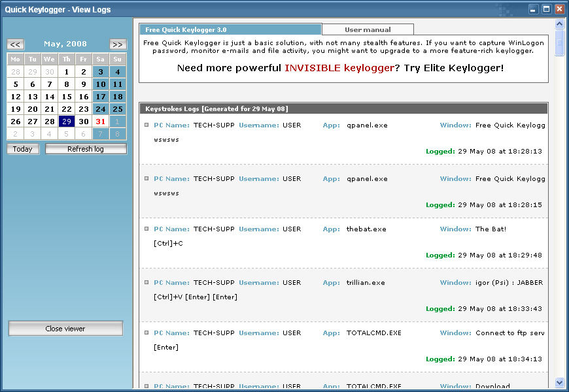Click scrollbar down arrow
Image resolution: width=569 pixels, height=392 pixels.
[560, 382]
